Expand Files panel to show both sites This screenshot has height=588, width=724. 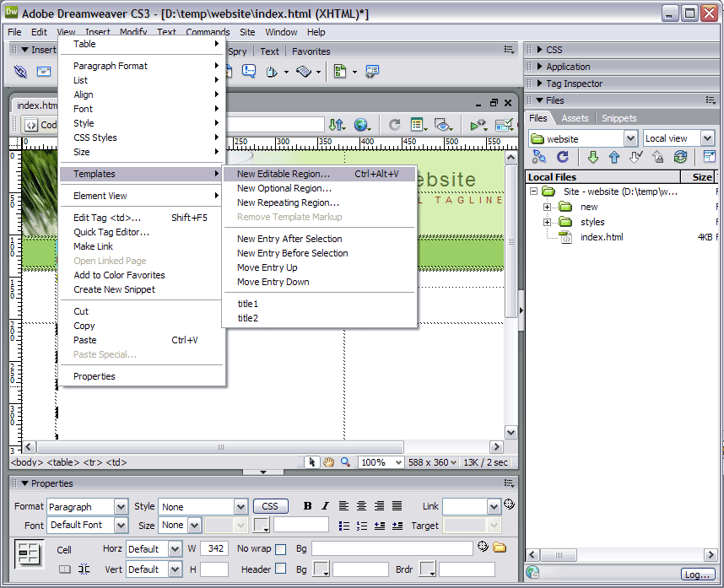[709, 157]
